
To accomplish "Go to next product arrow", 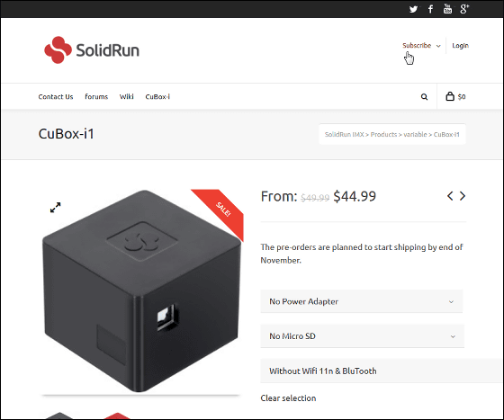I will 463,196.
